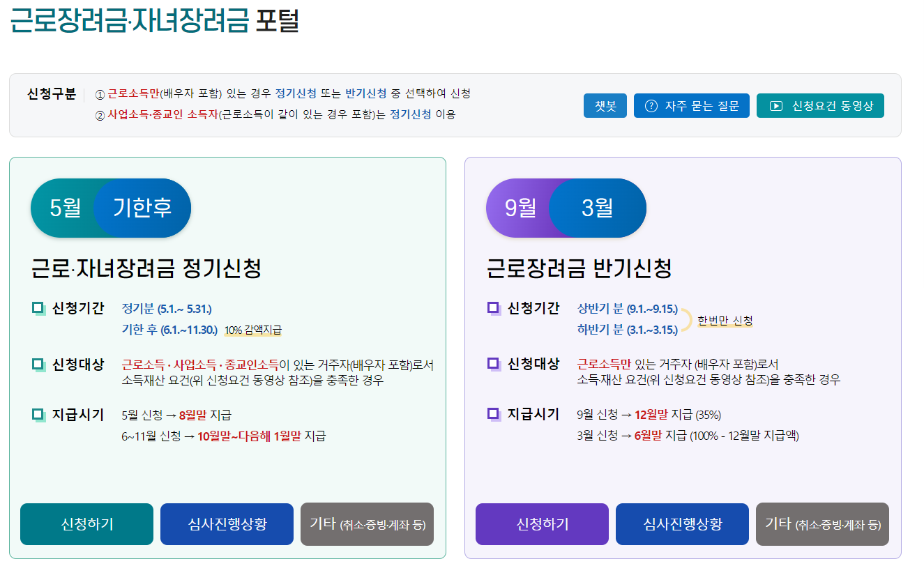Click the 신청구분 label

click(x=52, y=94)
